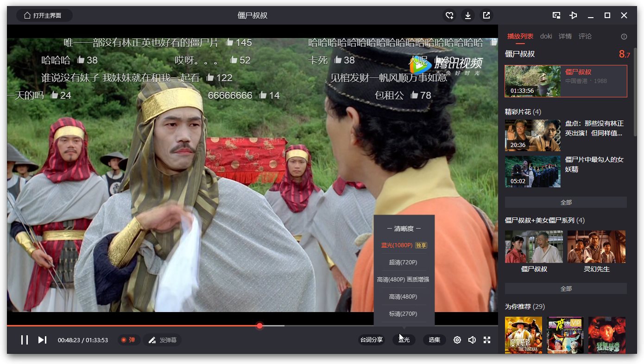Skip to the next episode
This screenshot has width=644, height=364.
(42, 340)
